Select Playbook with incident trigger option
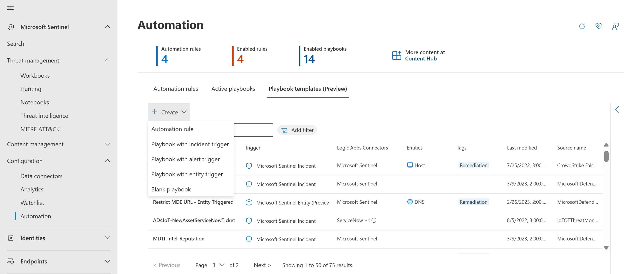 190,144
